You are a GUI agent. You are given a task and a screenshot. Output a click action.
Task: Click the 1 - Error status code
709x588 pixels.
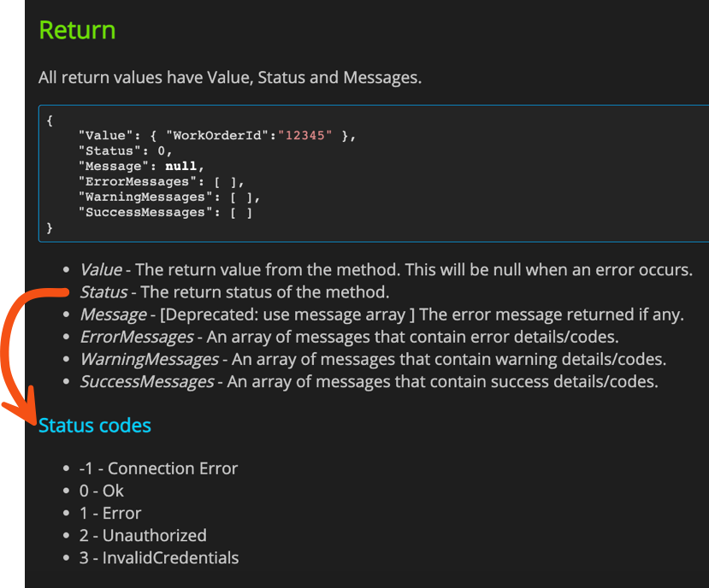pyautogui.click(x=110, y=514)
